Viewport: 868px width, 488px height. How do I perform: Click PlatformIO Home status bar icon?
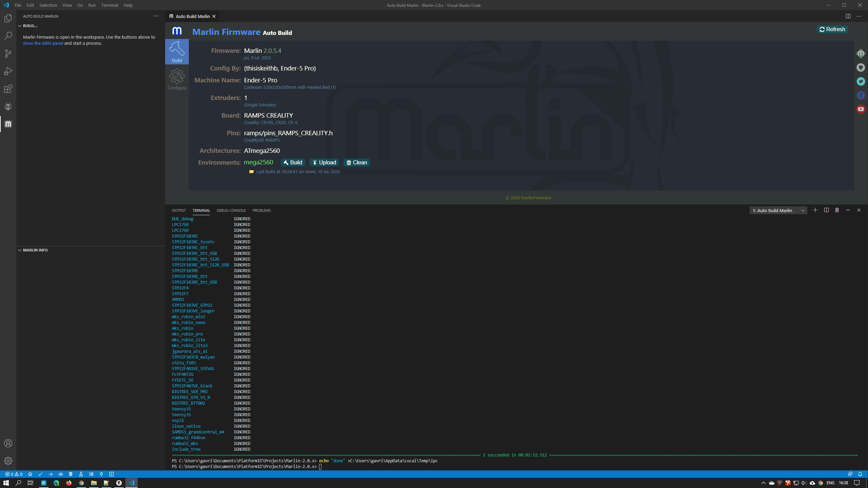point(30,474)
